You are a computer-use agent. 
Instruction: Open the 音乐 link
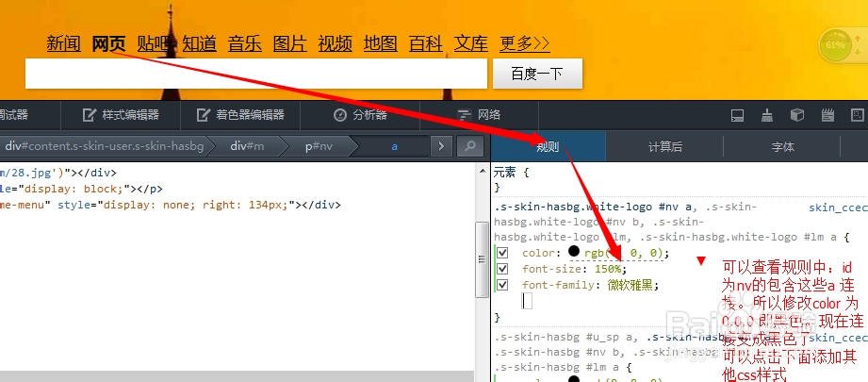pos(245,43)
